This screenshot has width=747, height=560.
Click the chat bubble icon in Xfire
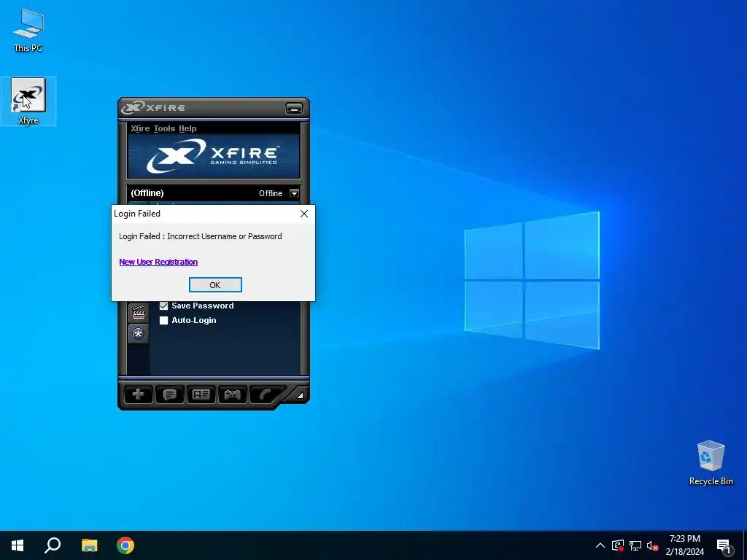pyautogui.click(x=169, y=394)
